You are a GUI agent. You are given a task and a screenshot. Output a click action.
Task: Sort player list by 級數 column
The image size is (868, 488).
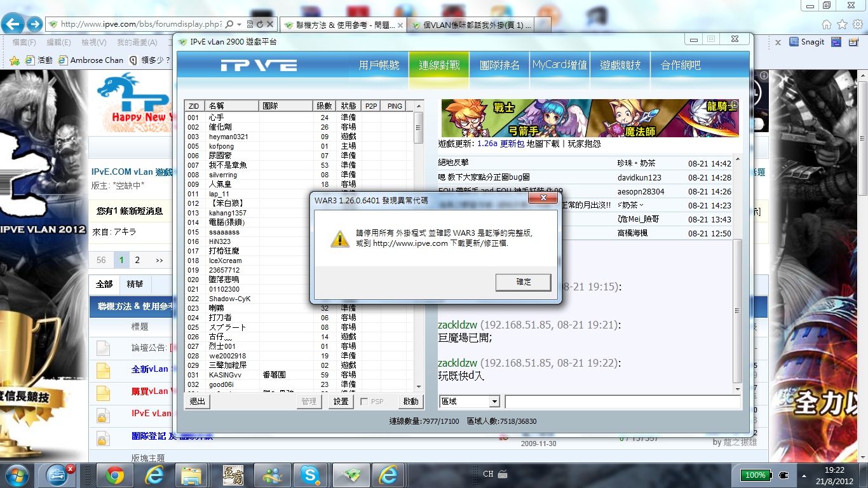pyautogui.click(x=323, y=106)
